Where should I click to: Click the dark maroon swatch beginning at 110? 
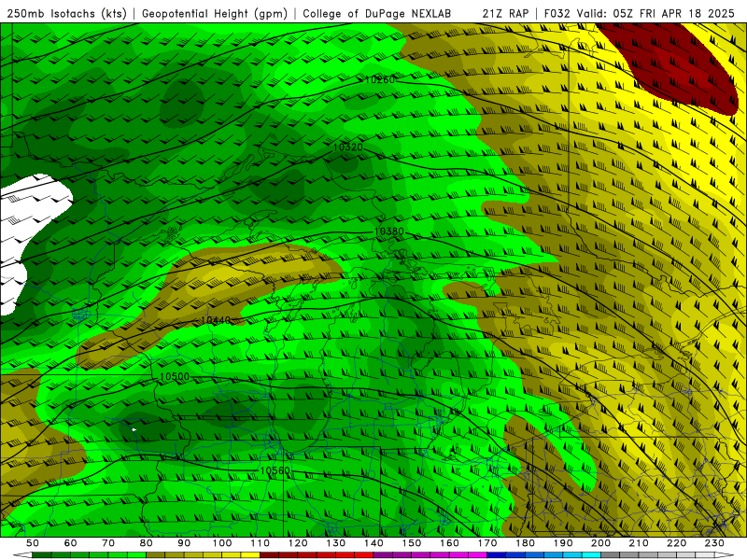click(x=269, y=555)
